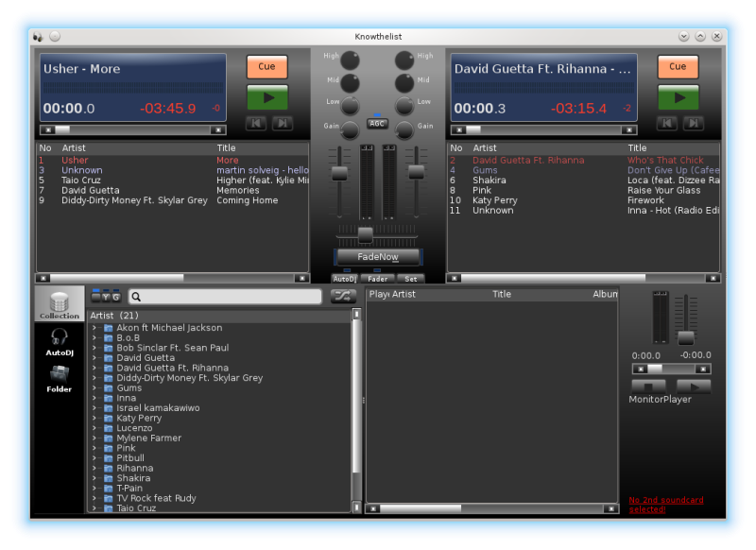This screenshot has height=550, width=756.
Task: Select the Taio Cruz Higher track row
Action: click(x=173, y=180)
